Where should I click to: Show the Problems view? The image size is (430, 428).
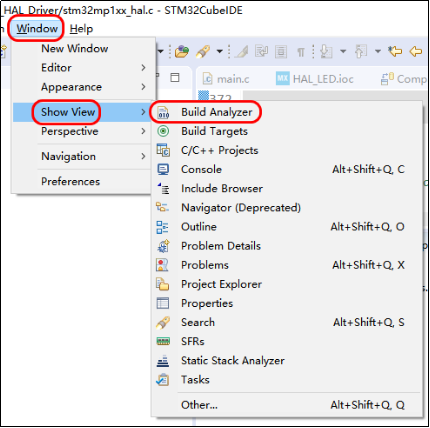pyautogui.click(x=287, y=265)
